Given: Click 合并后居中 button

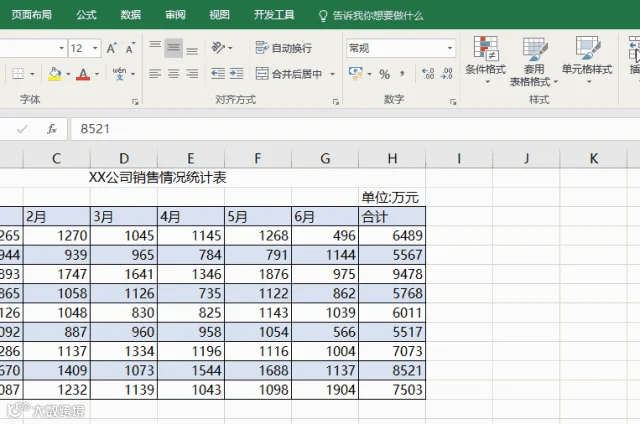Looking at the screenshot, I should click(289, 74).
